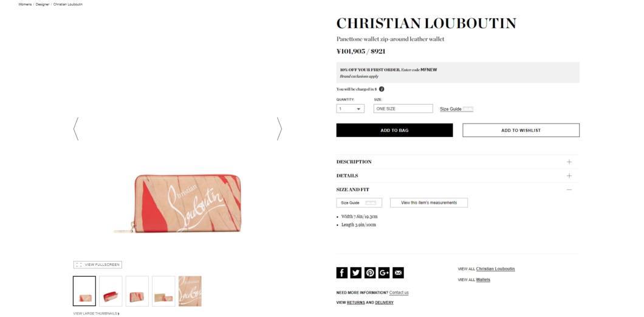Viewport: 644px width, 317px height.
Task: Open the quantity dropdown
Action: [350, 108]
